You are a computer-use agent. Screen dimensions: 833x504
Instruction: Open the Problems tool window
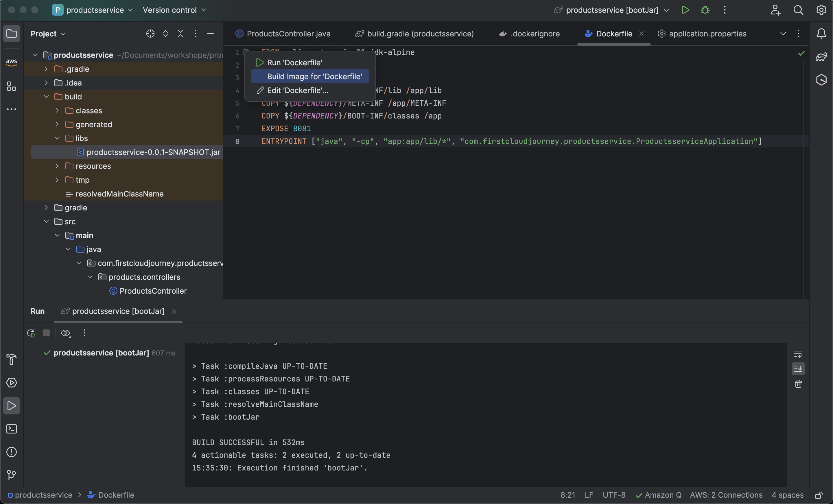click(12, 452)
